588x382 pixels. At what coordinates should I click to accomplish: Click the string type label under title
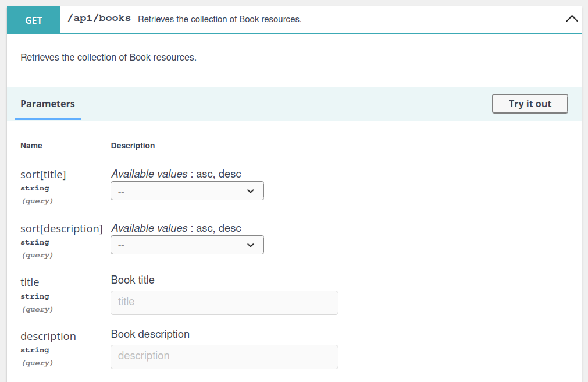[34, 296]
